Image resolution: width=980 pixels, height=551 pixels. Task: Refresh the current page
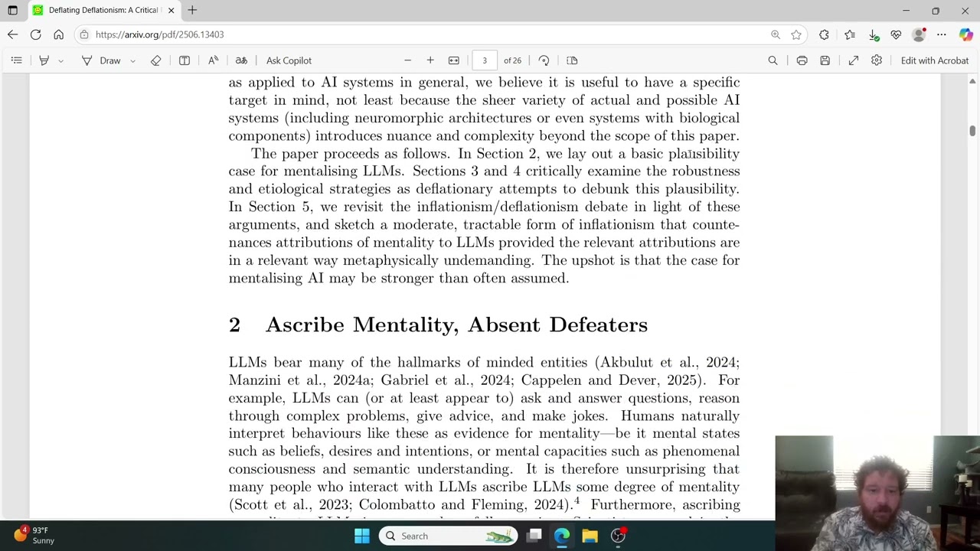click(35, 34)
